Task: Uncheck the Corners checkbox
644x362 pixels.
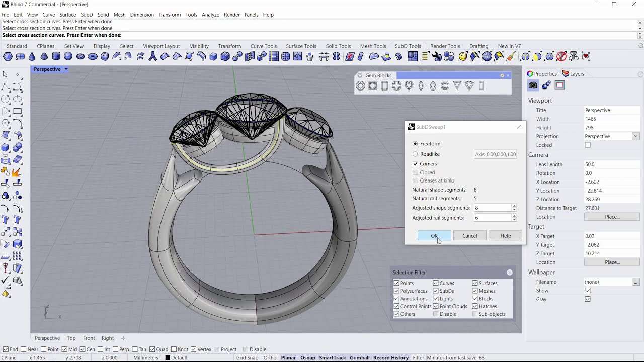Action: point(415,164)
